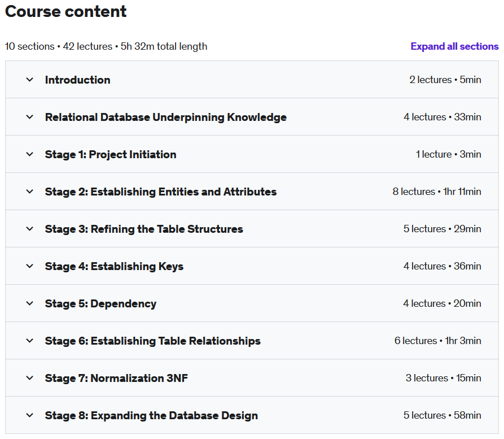
Task: Select the Introduction section title
Action: [x=78, y=80]
